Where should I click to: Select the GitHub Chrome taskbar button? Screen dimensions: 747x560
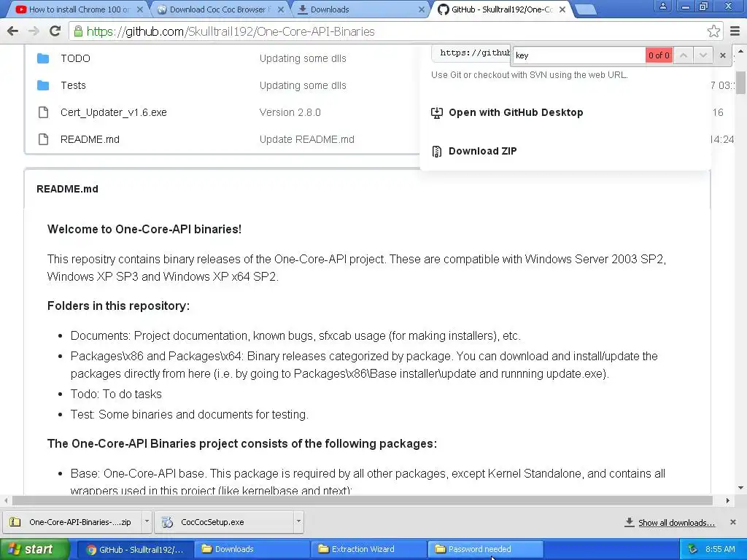(x=135, y=549)
